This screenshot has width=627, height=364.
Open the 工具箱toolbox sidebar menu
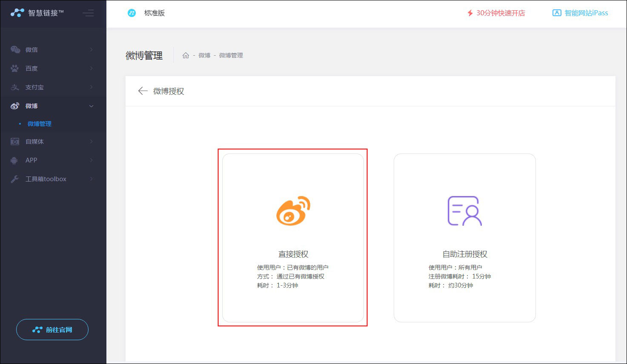tap(53, 179)
